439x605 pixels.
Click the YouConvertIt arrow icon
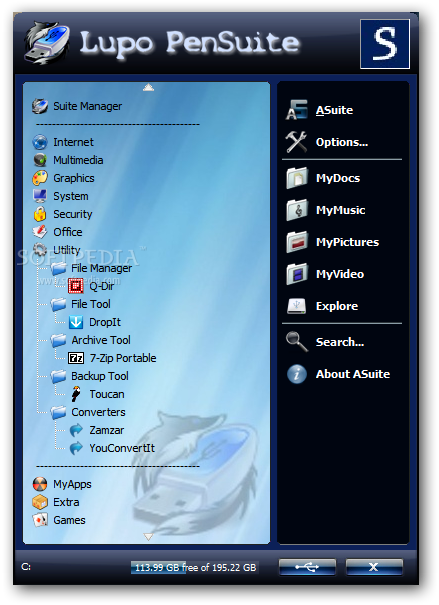coord(76,448)
